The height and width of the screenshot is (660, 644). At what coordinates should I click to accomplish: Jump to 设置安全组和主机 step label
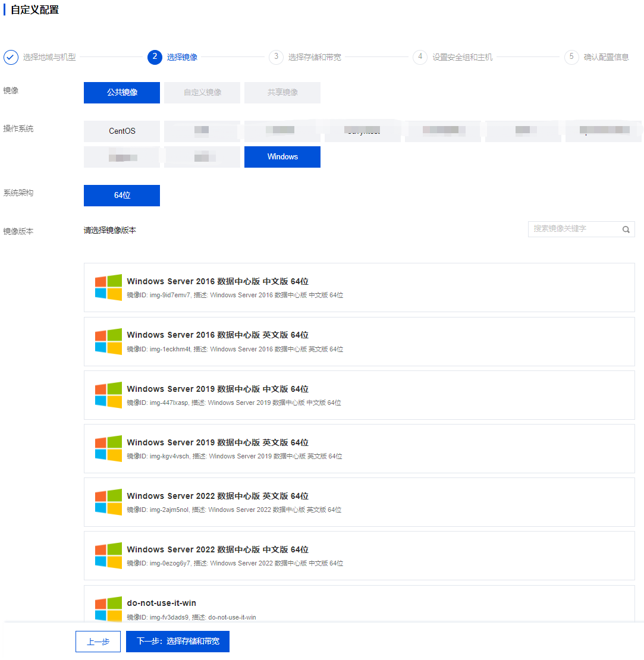[x=463, y=57]
